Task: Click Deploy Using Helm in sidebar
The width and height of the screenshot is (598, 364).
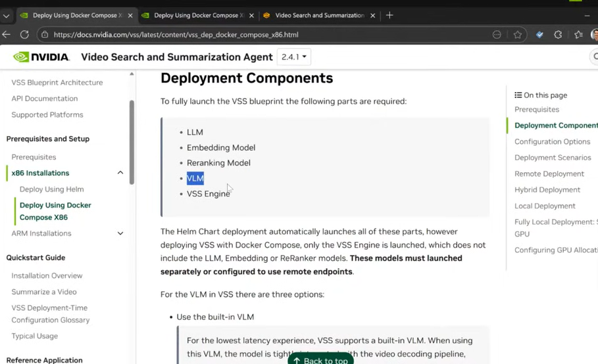Action: pos(51,189)
